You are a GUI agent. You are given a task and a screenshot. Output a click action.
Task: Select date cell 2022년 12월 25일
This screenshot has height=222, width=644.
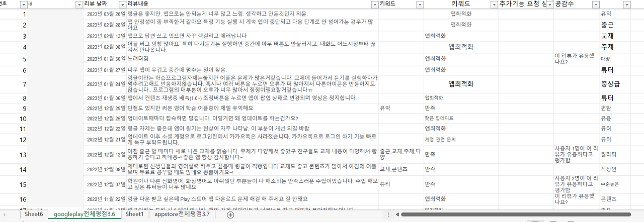[105, 119]
